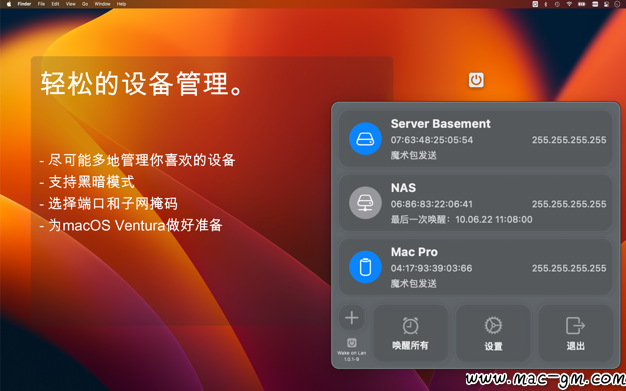The image size is (626, 391).
Task: Wake all devices with 唤醒所有 button
Action: (410, 333)
